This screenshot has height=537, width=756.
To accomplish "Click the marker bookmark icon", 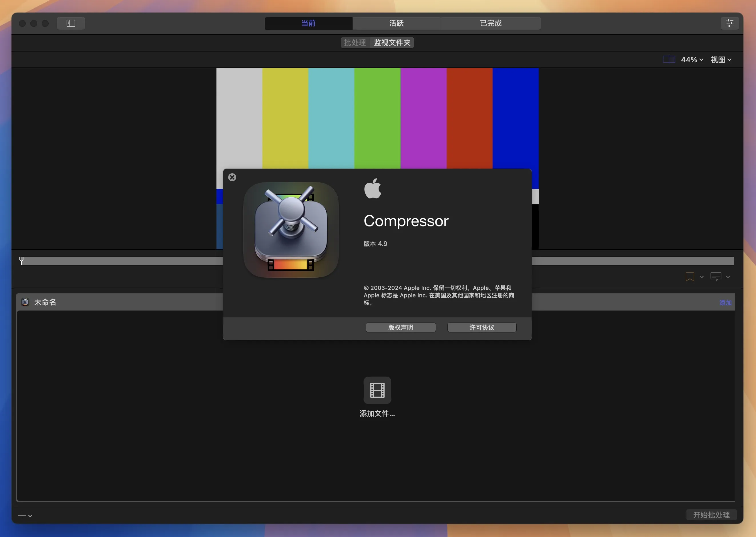I will [690, 277].
